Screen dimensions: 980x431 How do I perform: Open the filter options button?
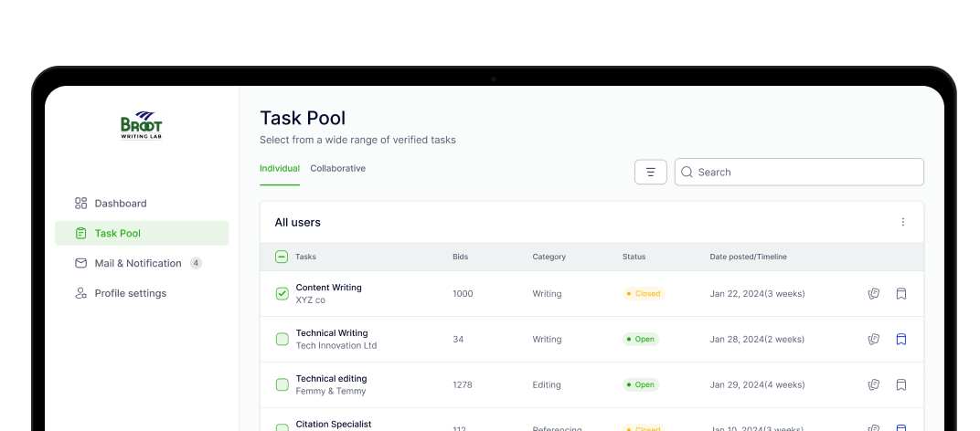(x=650, y=172)
